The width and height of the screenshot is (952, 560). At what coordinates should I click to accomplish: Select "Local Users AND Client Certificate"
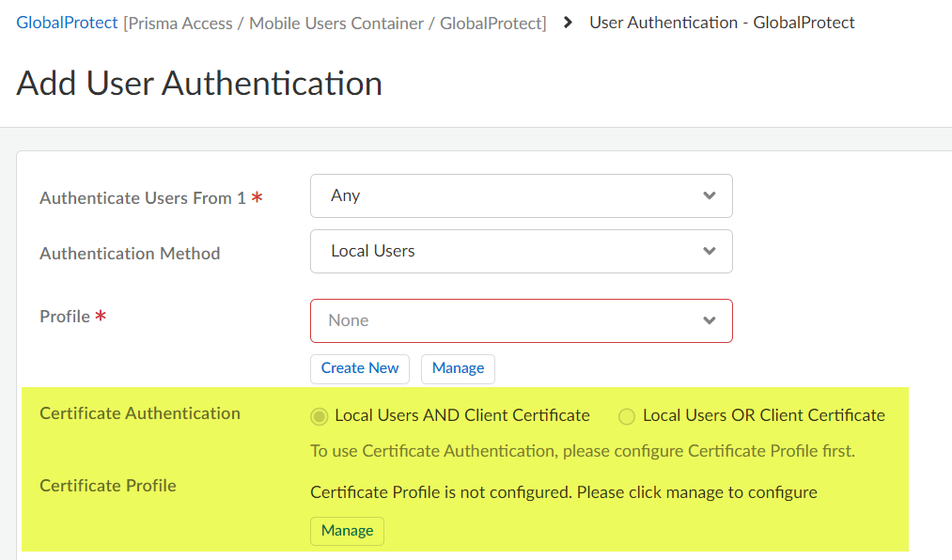tap(319, 415)
